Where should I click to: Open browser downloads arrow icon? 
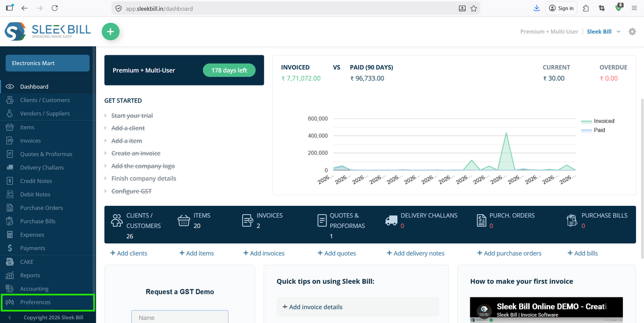(537, 8)
